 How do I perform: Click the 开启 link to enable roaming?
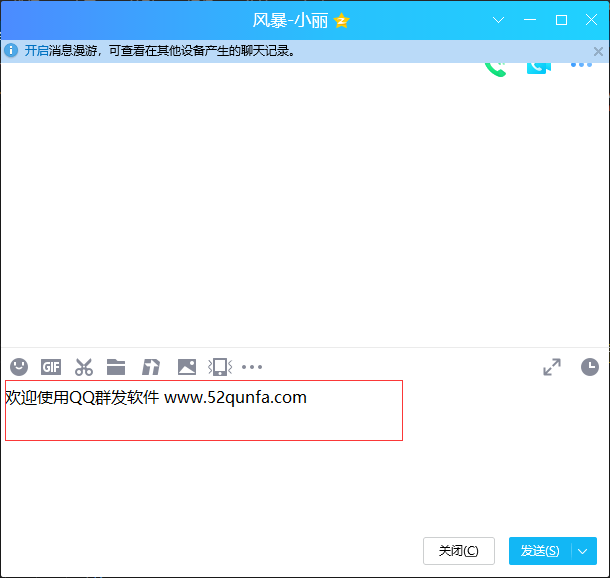point(37,51)
